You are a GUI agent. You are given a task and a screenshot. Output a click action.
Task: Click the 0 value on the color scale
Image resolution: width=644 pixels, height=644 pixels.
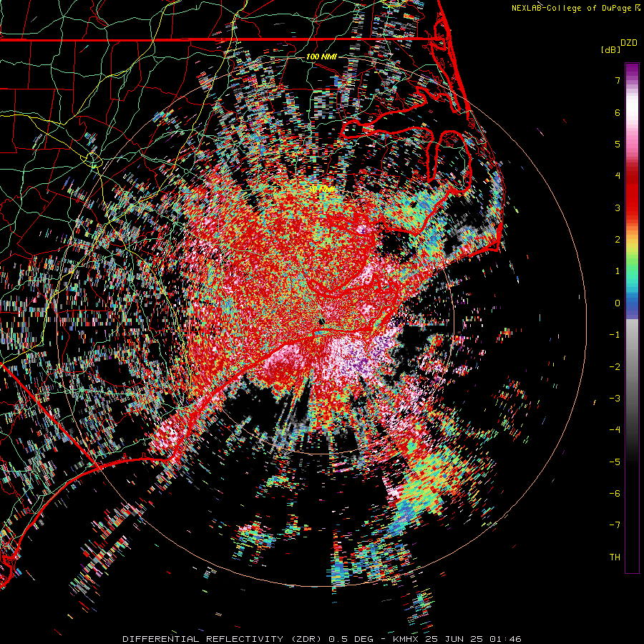(618, 303)
